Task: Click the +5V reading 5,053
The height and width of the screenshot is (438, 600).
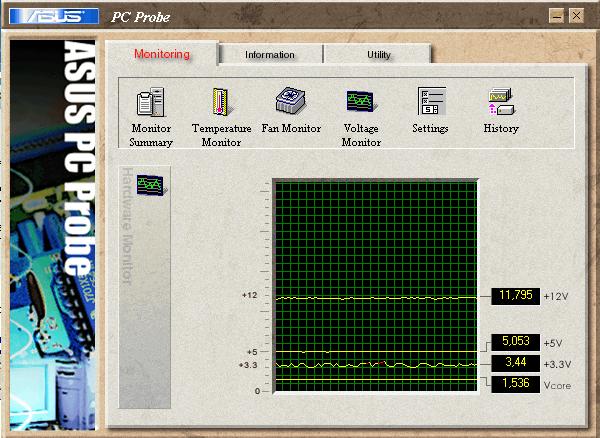Action: (x=515, y=342)
